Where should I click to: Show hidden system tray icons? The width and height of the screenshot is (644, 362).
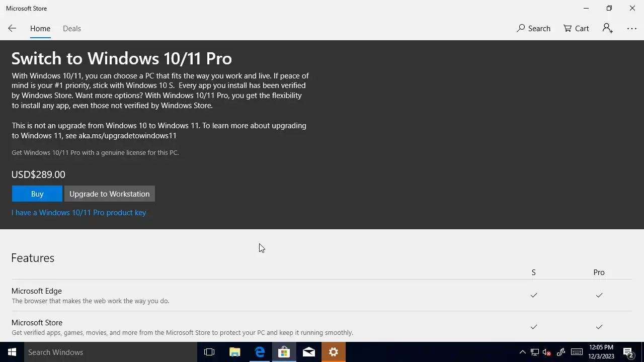[x=522, y=352]
